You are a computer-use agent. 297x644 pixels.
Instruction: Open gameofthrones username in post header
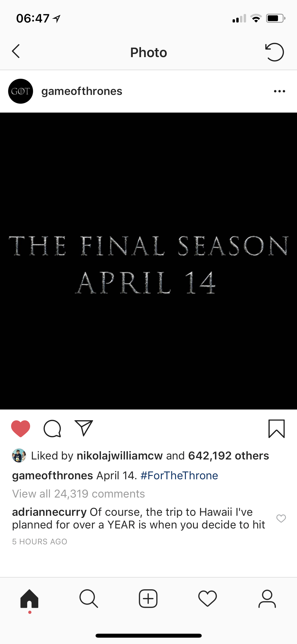[82, 91]
